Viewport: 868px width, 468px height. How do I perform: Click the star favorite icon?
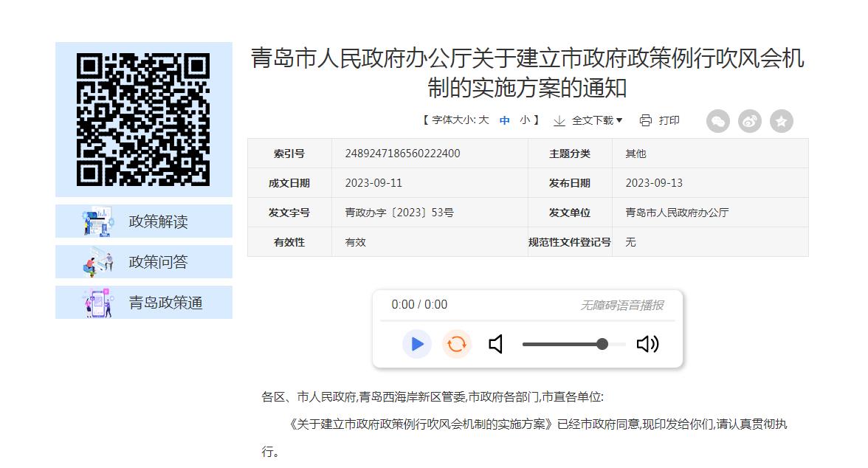[x=782, y=121]
